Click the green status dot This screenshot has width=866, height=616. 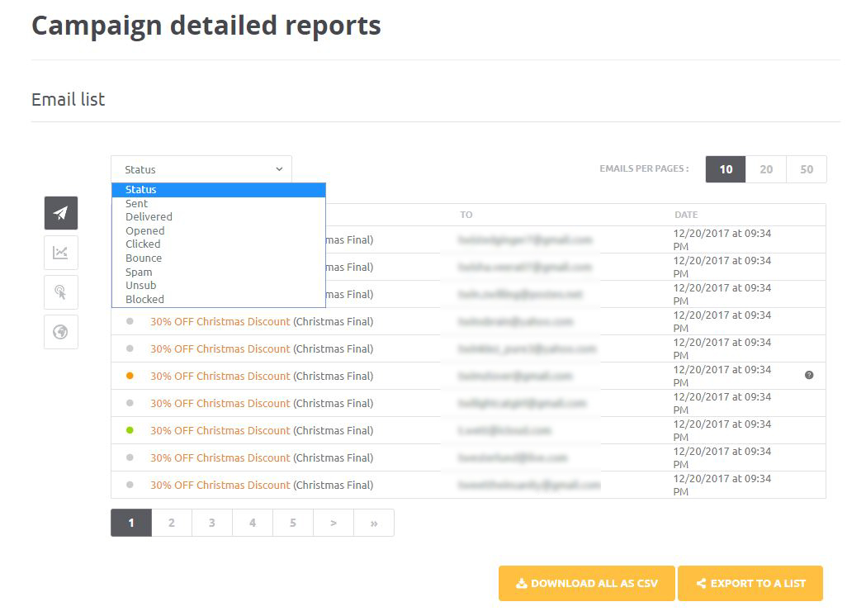(130, 430)
